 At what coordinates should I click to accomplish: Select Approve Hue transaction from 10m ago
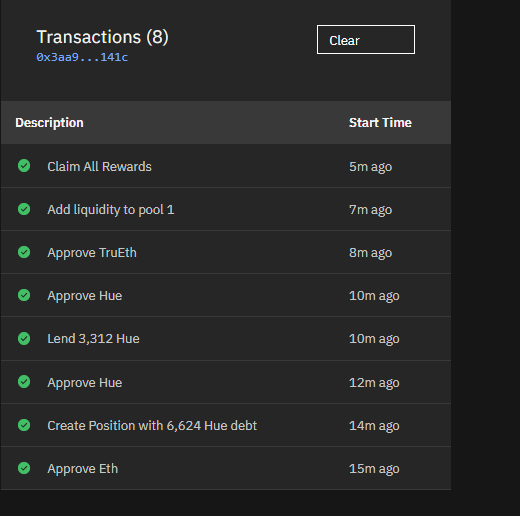pyautogui.click(x=226, y=295)
